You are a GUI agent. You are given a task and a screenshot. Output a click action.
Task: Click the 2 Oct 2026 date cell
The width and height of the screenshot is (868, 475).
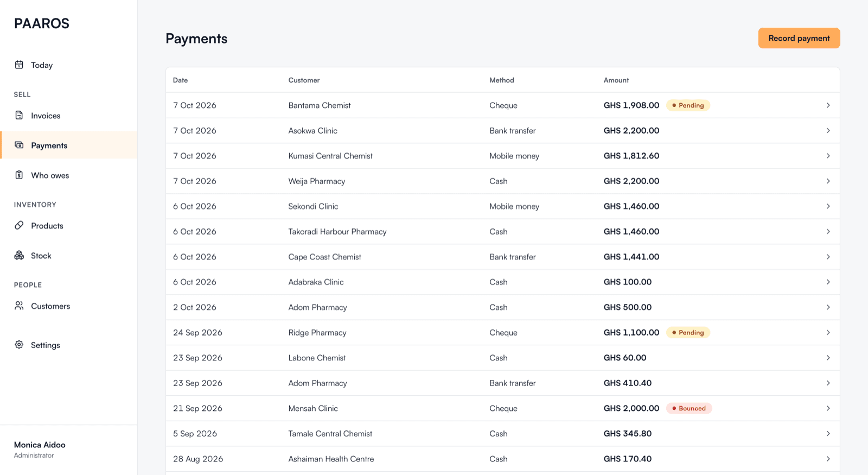(195, 307)
